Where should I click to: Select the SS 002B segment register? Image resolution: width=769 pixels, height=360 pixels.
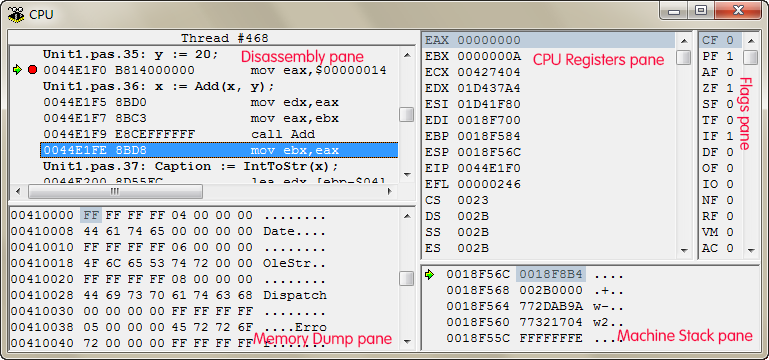pyautogui.click(x=457, y=232)
